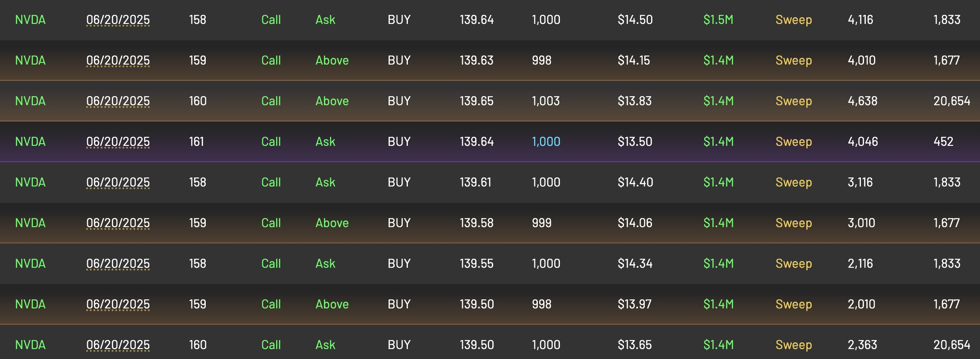Click Call label in the $14.34 row
Screen dimensions: 980x359
click(x=271, y=264)
